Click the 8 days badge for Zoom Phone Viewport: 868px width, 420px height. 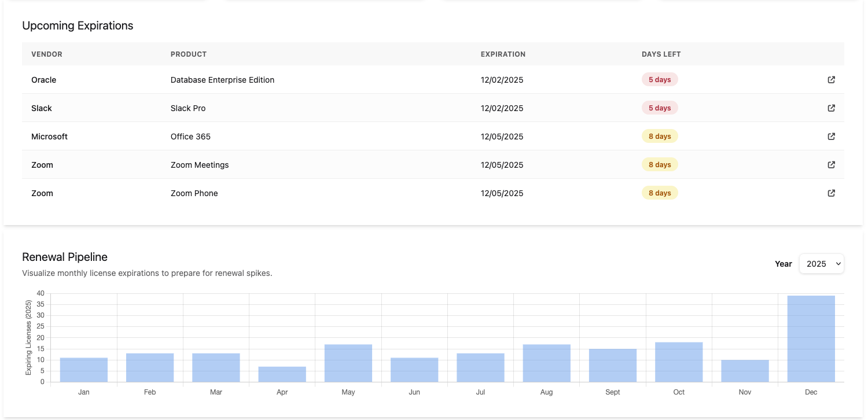660,193
